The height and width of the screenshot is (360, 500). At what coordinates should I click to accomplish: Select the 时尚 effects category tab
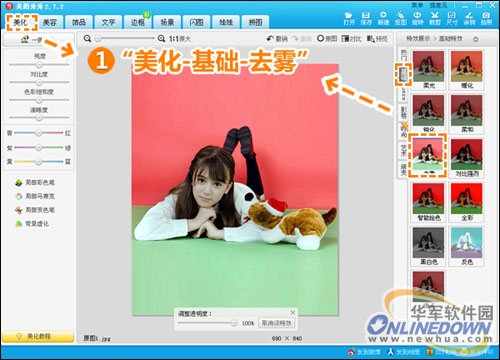(x=403, y=131)
